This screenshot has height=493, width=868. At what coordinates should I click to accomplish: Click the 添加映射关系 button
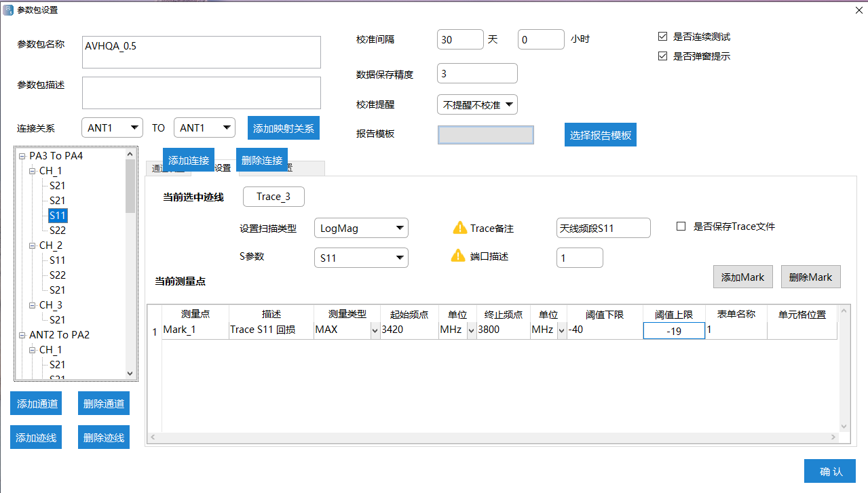(283, 127)
